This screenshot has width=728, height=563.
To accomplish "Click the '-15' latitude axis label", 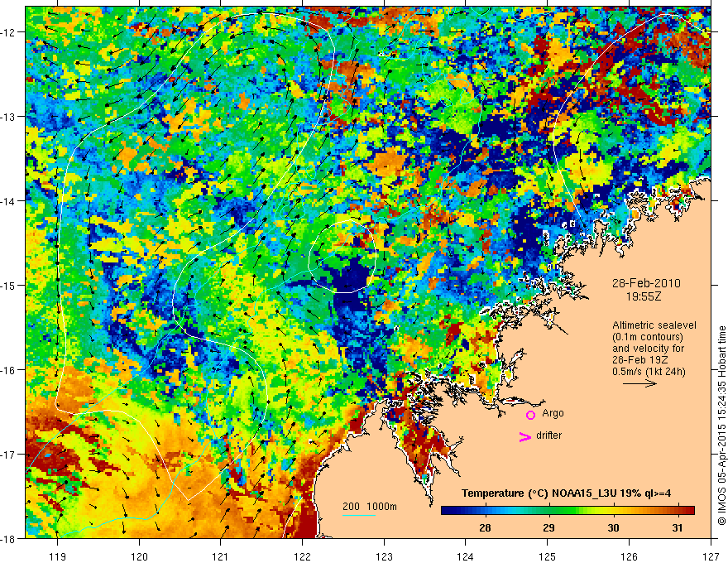I will 9,285.
